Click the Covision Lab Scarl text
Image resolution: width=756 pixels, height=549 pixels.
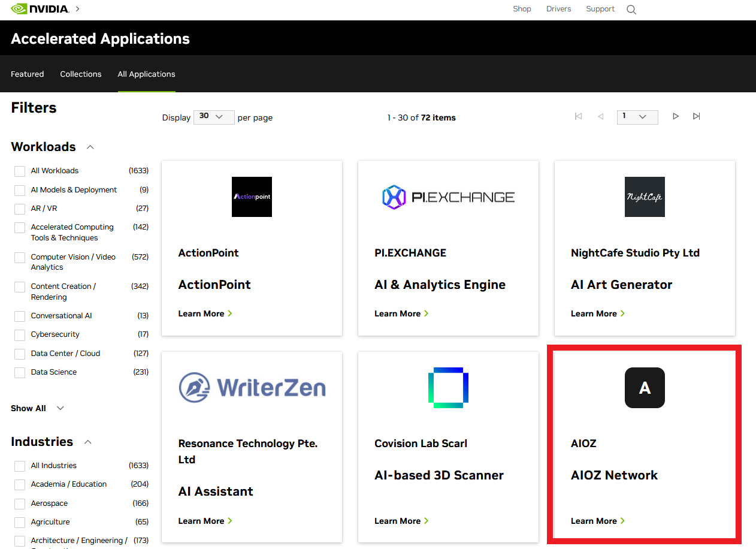click(x=421, y=444)
